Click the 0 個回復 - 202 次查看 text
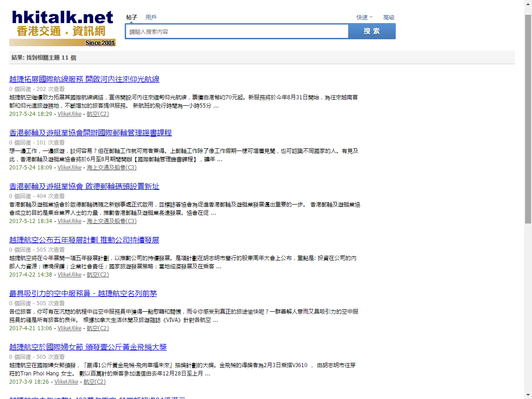 [x=37, y=89]
